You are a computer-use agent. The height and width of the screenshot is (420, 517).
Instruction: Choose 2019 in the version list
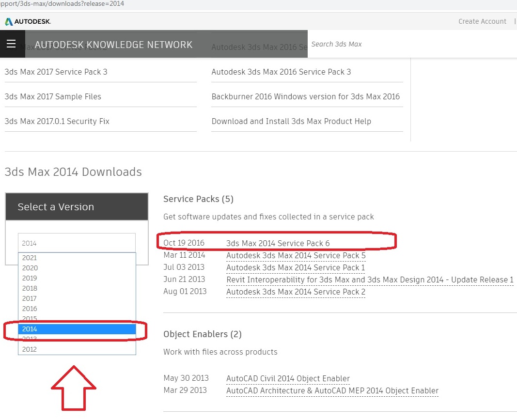(77, 278)
